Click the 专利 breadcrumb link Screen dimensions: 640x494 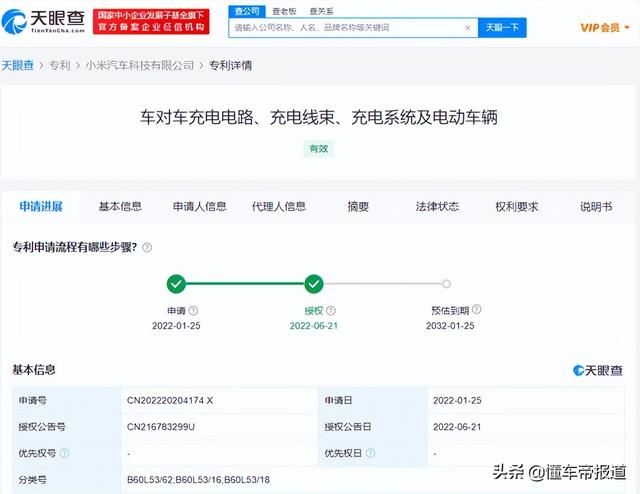(x=61, y=66)
